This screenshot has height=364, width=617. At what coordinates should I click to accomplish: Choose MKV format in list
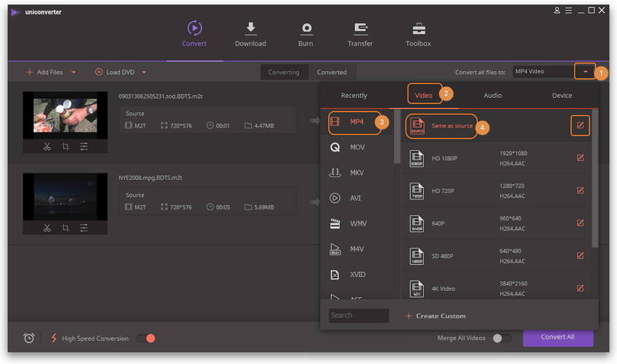coord(359,173)
